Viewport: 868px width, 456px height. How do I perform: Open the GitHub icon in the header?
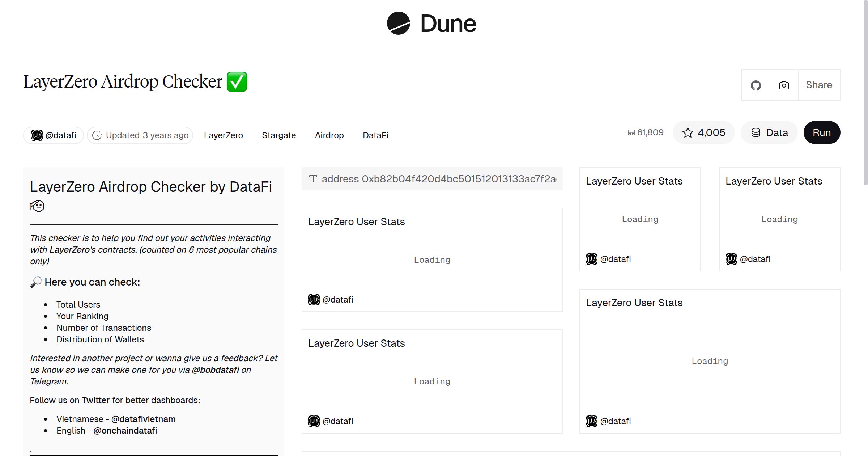tap(756, 85)
